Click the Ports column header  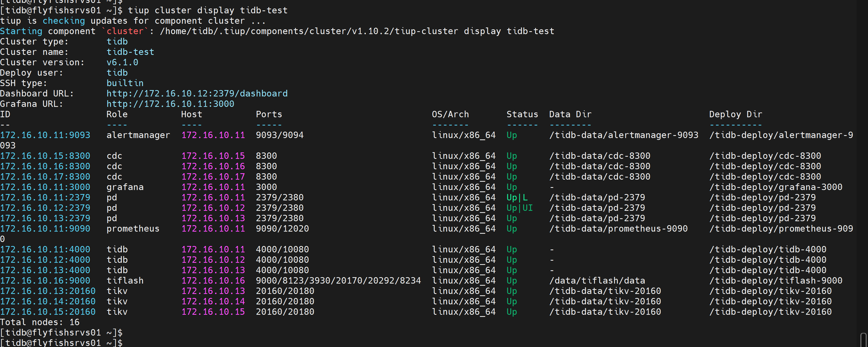coord(269,114)
